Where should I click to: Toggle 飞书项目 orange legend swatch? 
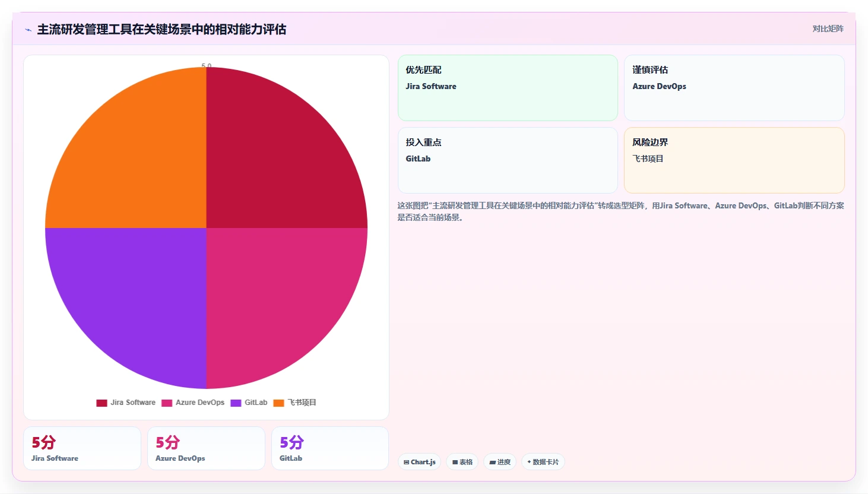click(x=278, y=403)
